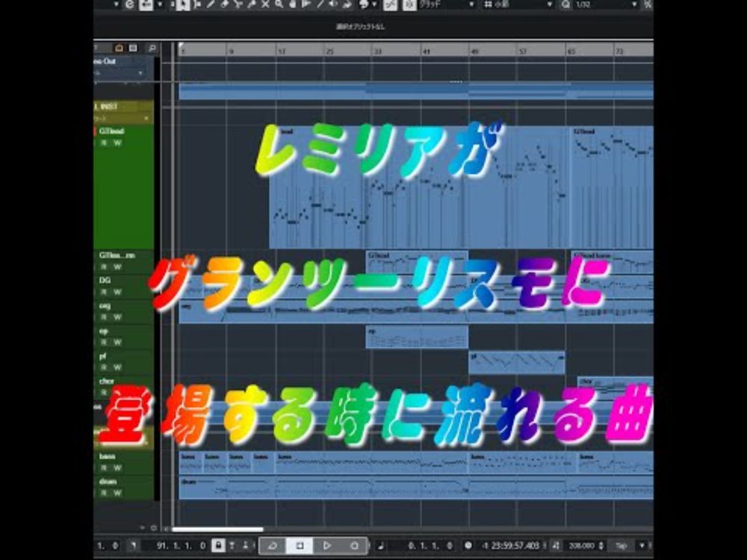Screen dimensions: 747x560
Task: Select the Color paint tool
Action: [x=348, y=4]
